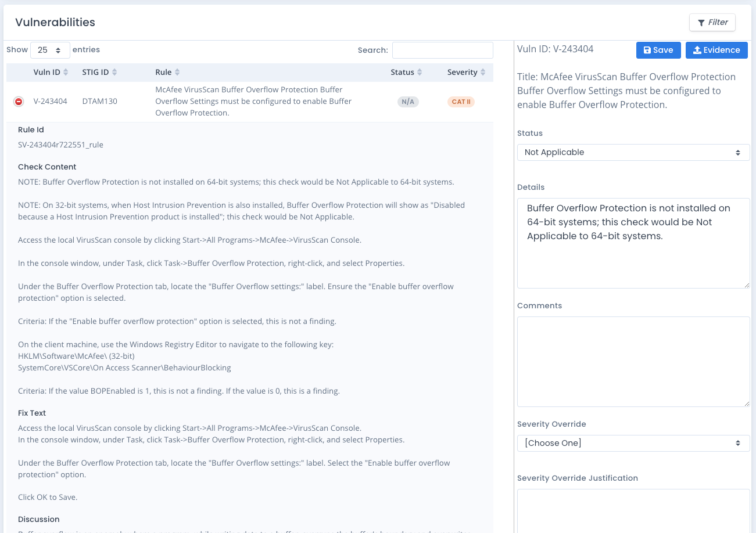This screenshot has width=756, height=533.
Task: Click the Discussion heading
Action: tap(39, 519)
